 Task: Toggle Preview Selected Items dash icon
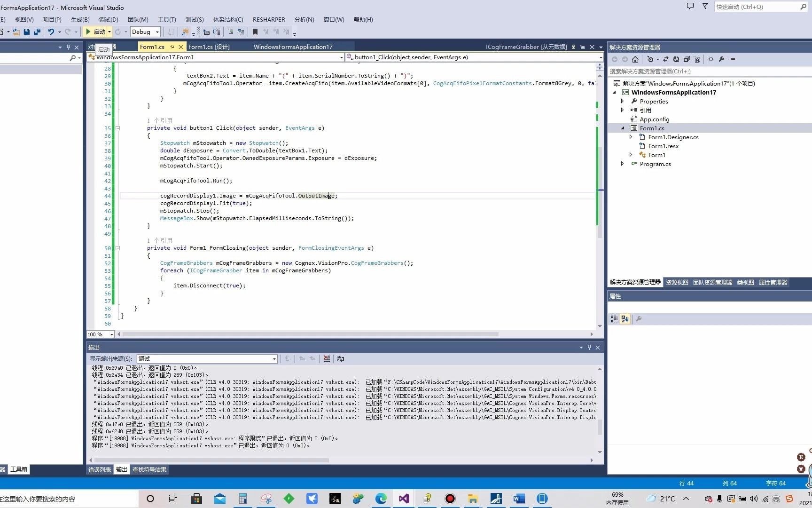click(x=732, y=59)
